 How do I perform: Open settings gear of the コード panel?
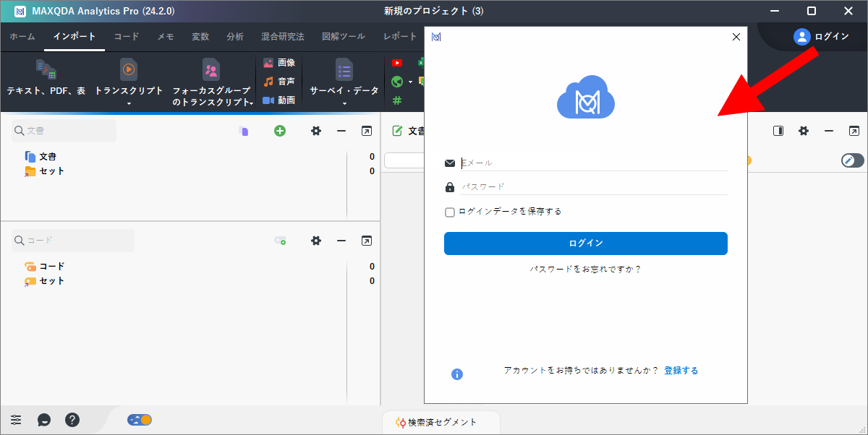pos(316,241)
